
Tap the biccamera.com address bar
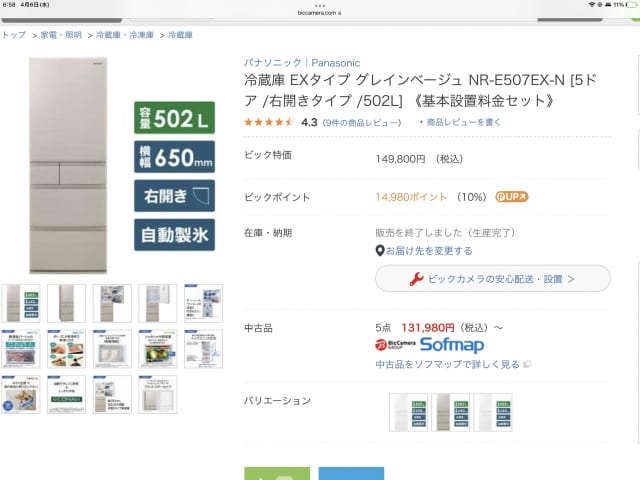point(320,13)
